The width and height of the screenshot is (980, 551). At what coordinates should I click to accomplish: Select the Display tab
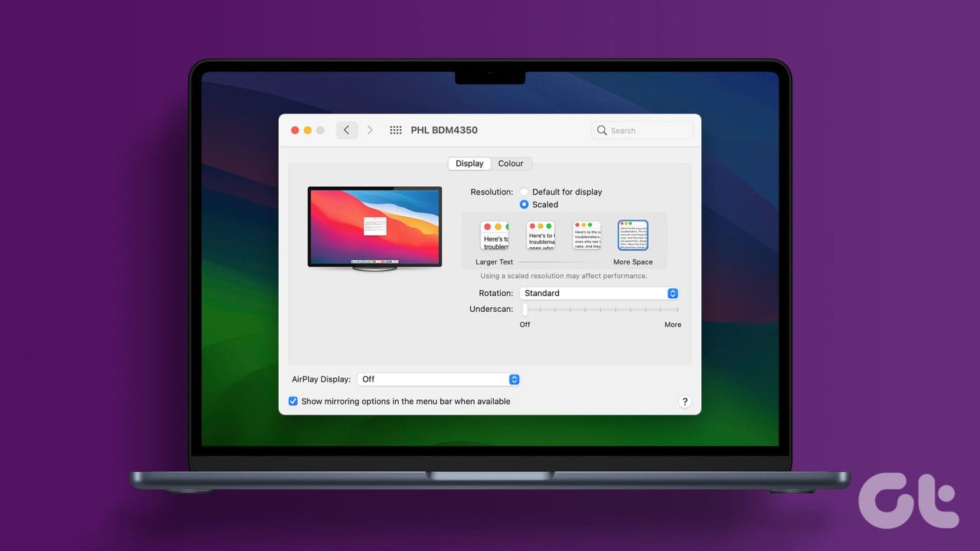pos(469,163)
